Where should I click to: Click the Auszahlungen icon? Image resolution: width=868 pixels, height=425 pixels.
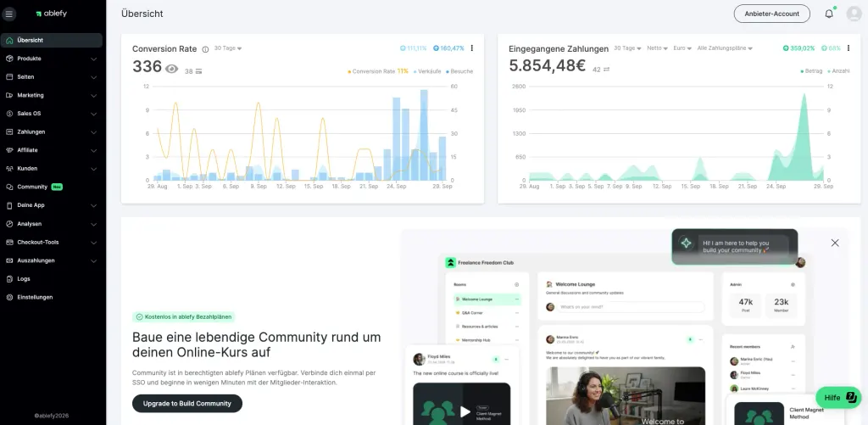[x=9, y=260]
